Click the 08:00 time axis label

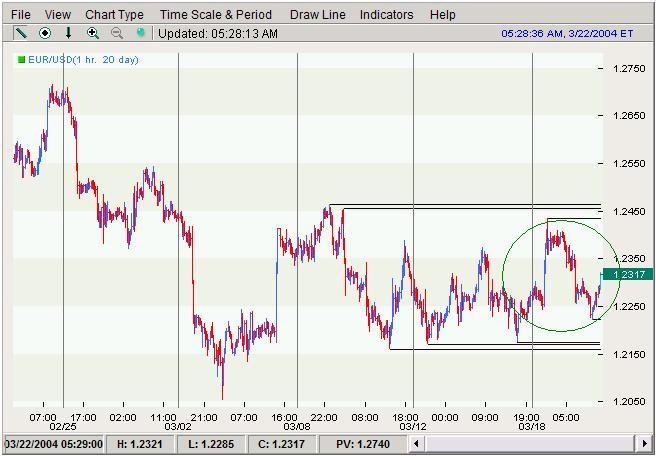[x=365, y=418]
